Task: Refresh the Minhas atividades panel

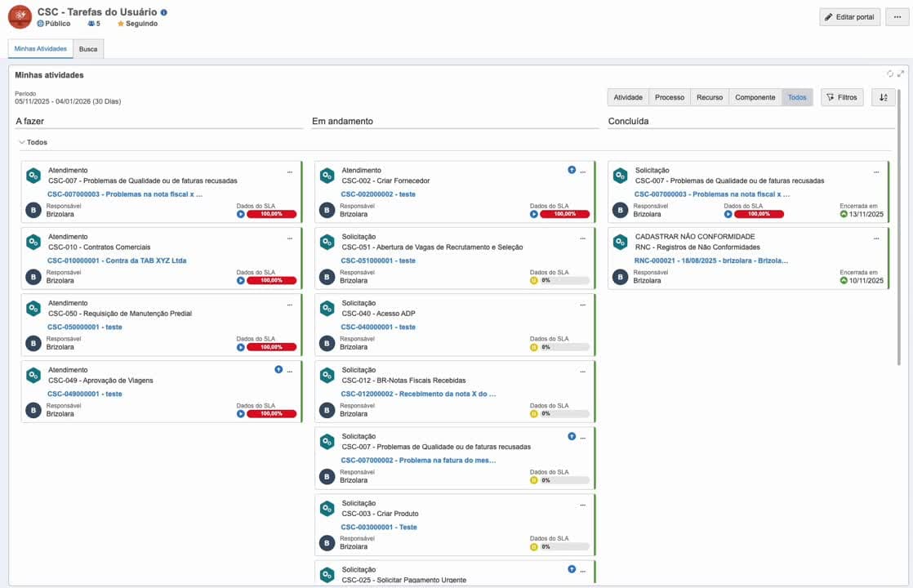Action: [x=889, y=74]
